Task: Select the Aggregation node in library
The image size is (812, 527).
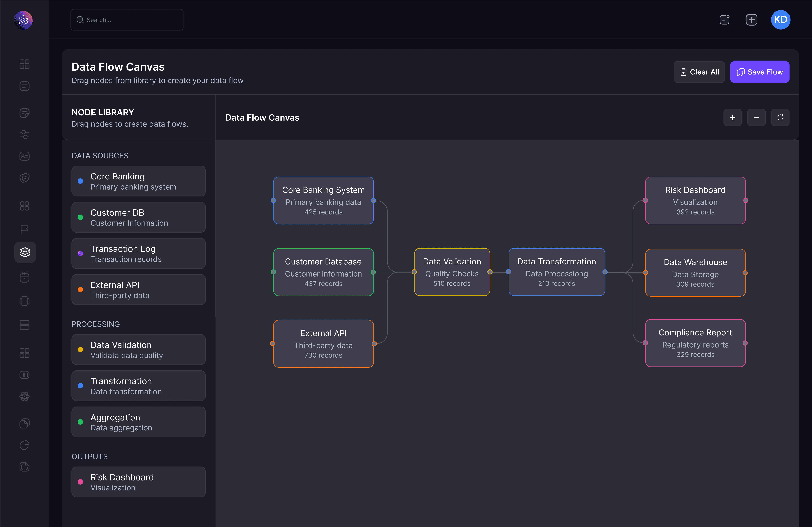Action: point(138,422)
